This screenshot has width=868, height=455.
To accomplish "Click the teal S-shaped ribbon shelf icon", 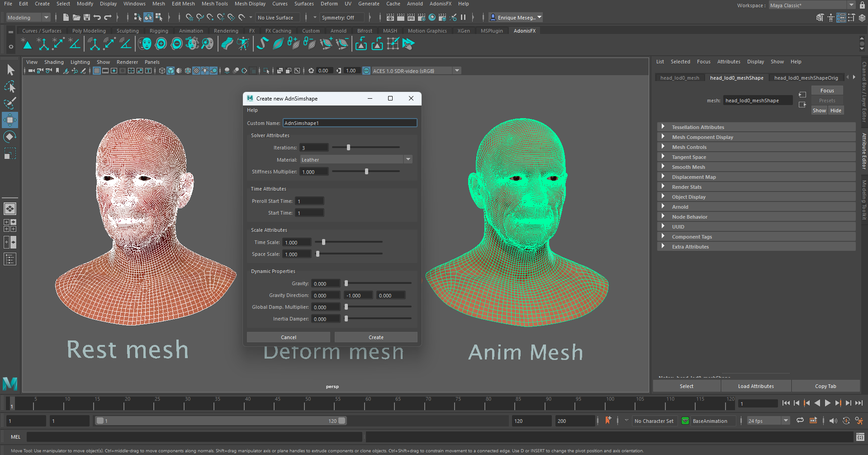I will (x=262, y=44).
